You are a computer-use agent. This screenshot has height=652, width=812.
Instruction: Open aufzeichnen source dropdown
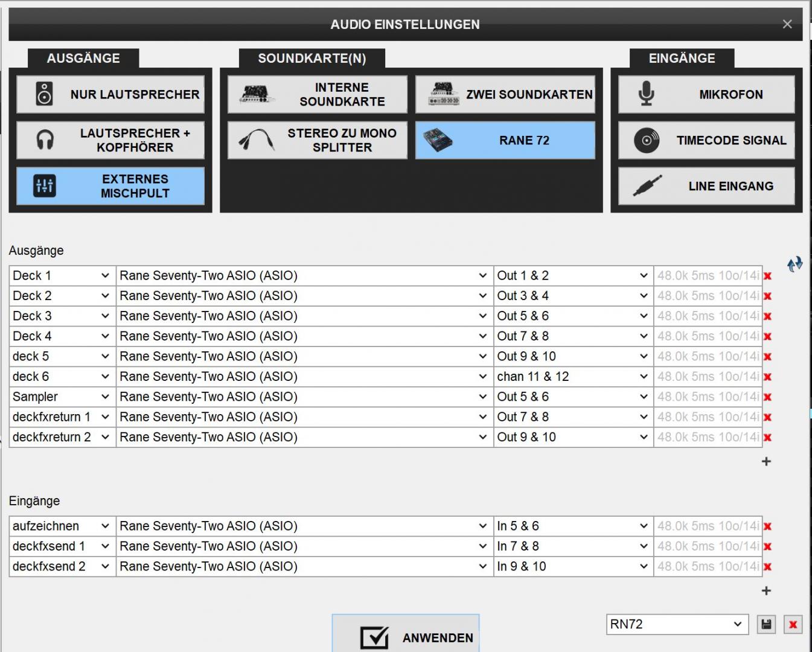pos(62,526)
